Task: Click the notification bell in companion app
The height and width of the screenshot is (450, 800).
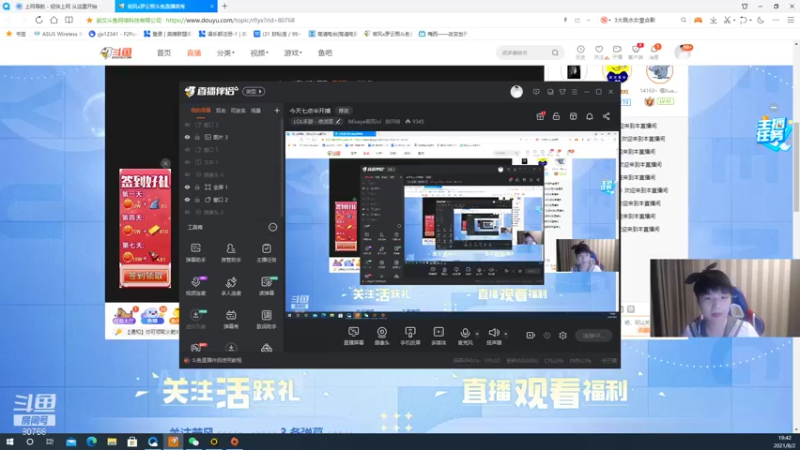Action: tap(589, 116)
